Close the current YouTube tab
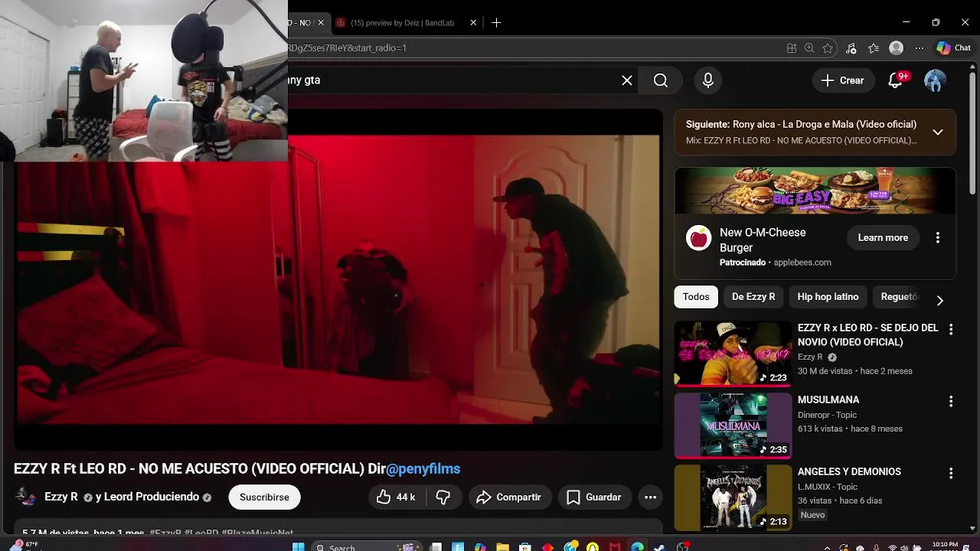 point(321,23)
